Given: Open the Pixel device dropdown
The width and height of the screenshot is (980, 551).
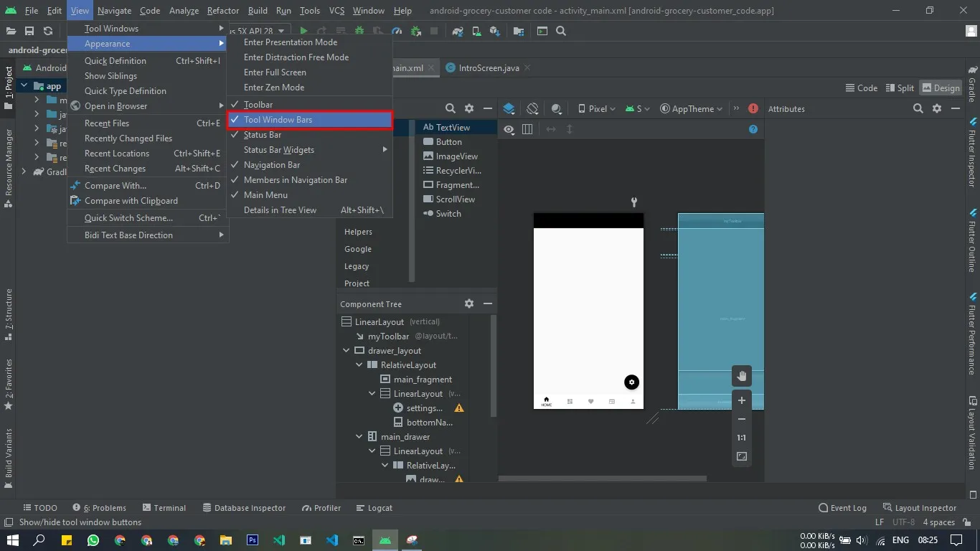Looking at the screenshot, I should coord(598,108).
